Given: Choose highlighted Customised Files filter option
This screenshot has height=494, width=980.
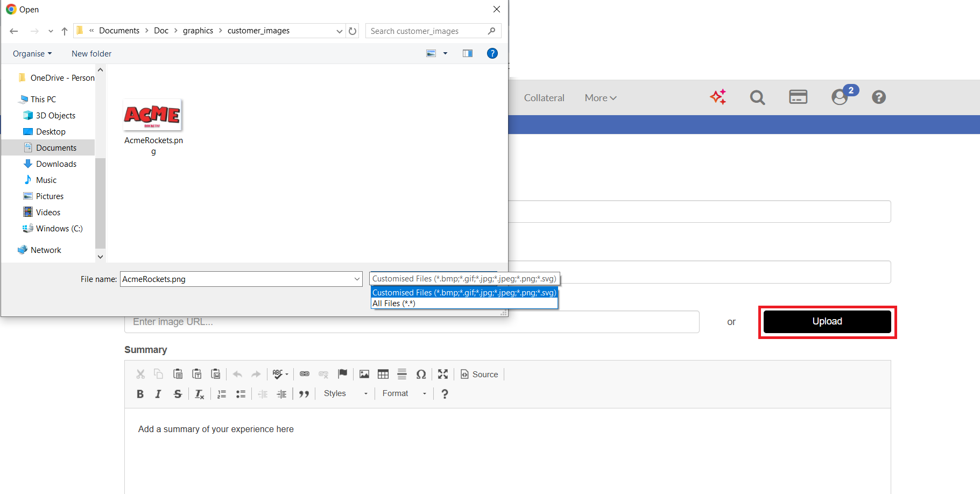Looking at the screenshot, I should [x=464, y=293].
